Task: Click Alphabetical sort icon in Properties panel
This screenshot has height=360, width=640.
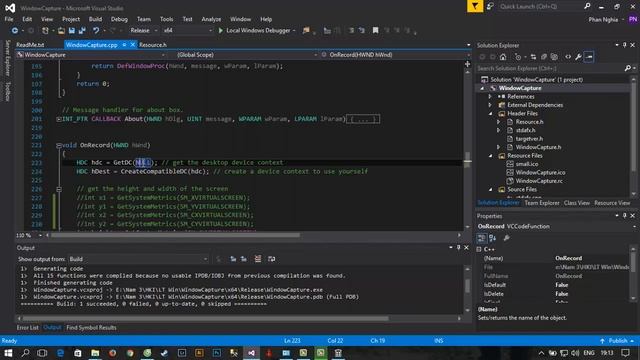Action: (x=493, y=238)
